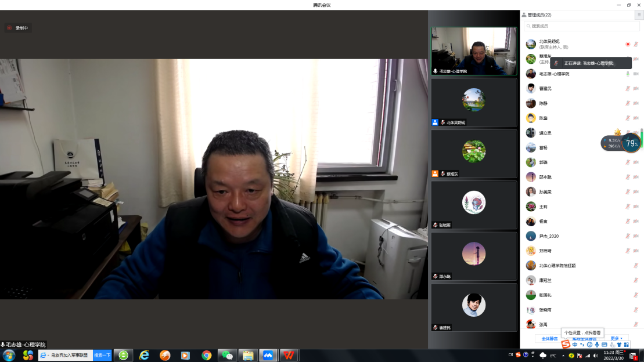This screenshot has width=644, height=362.
Task: Open system volume tray icon
Action: point(596,356)
